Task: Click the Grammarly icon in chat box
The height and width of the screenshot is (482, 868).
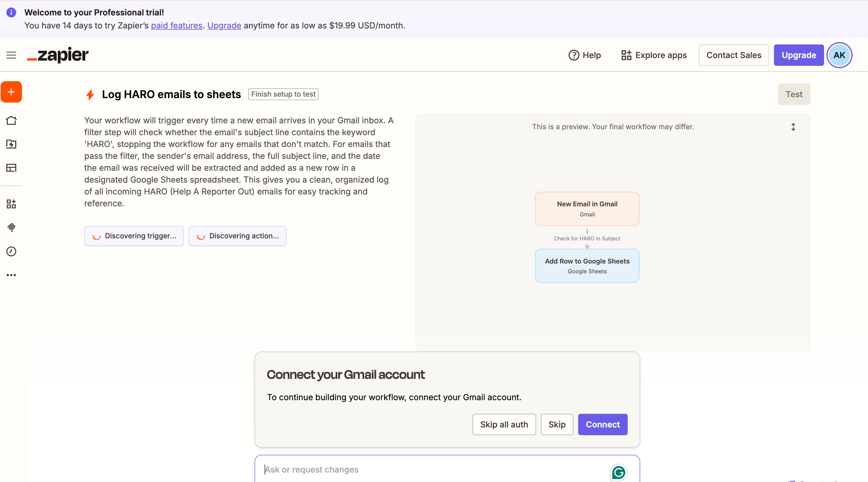Action: 618,472
